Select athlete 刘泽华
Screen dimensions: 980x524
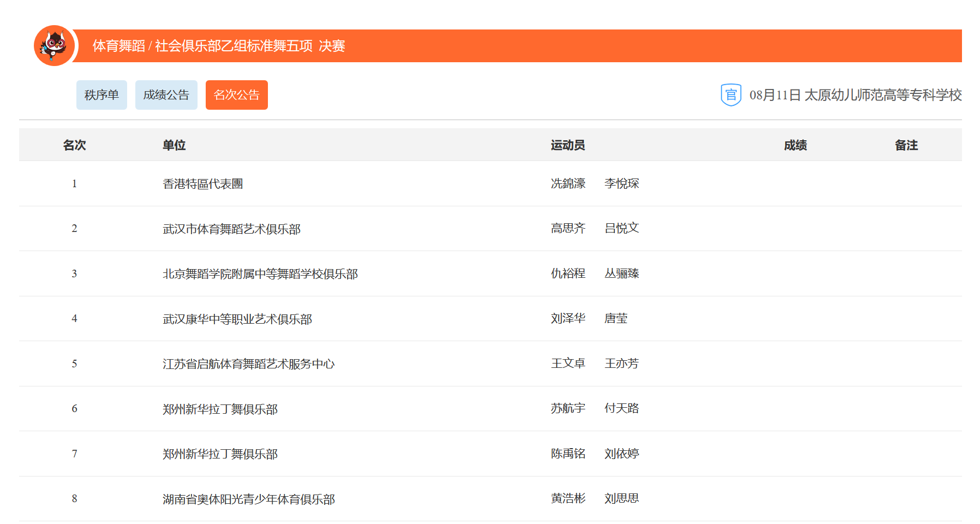568,318
